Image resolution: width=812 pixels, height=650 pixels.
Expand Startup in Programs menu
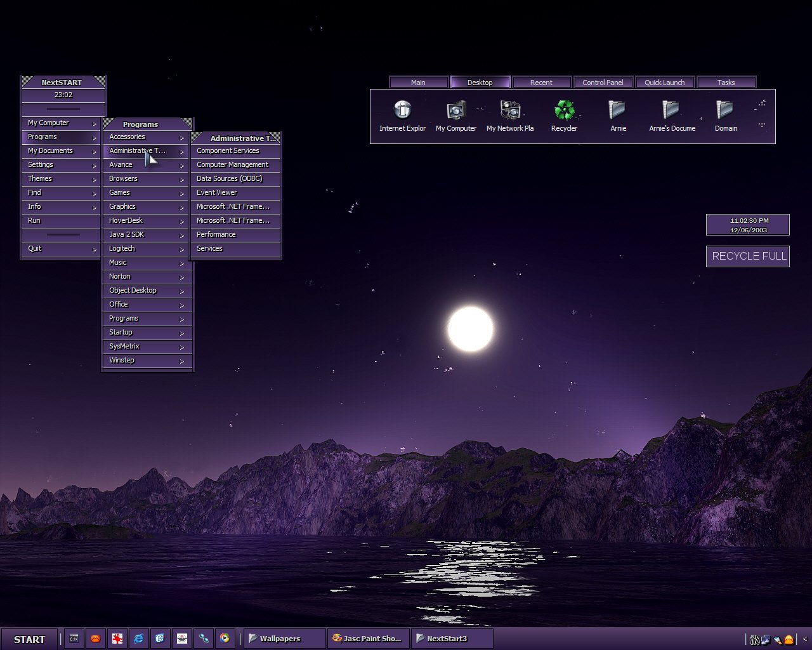coord(147,333)
